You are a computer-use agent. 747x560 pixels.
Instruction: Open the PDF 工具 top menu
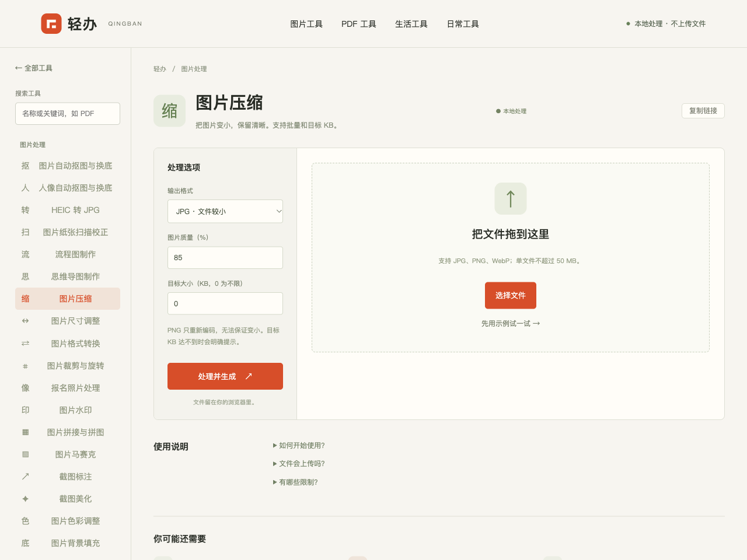(359, 24)
